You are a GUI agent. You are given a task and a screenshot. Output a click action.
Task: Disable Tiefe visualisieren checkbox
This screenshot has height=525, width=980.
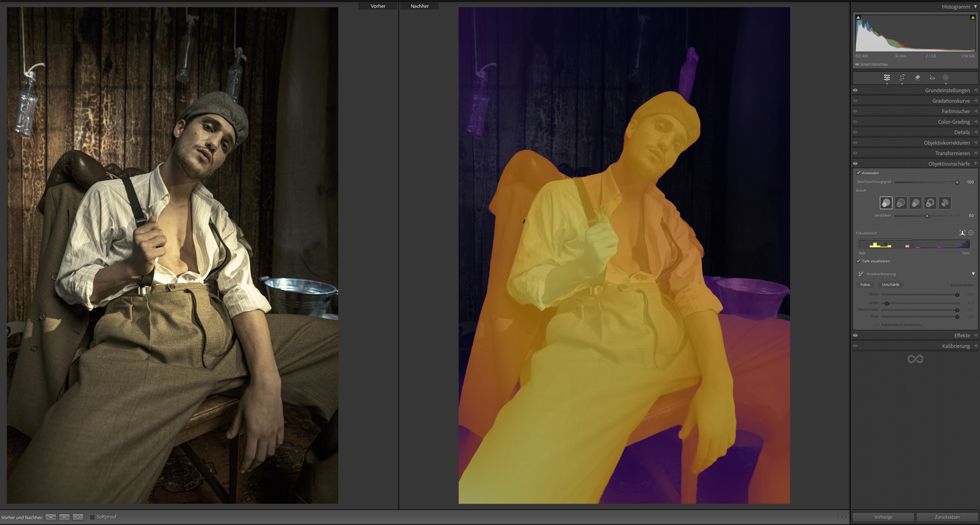pos(859,261)
